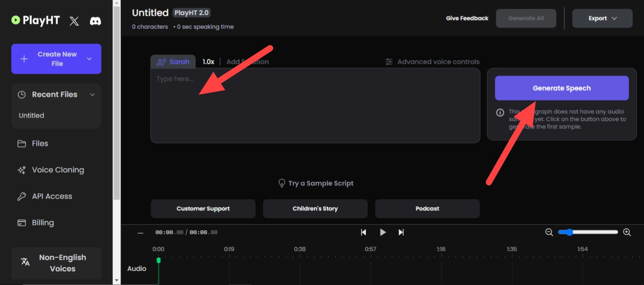Expand the Create New File dropdown
Image resolution: width=644 pixels, height=285 pixels.
click(x=89, y=59)
